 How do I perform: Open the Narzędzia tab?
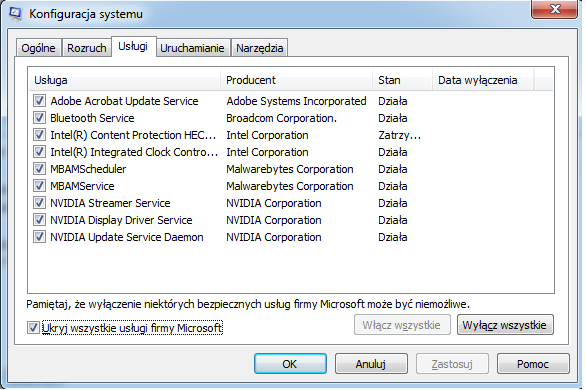point(260,48)
